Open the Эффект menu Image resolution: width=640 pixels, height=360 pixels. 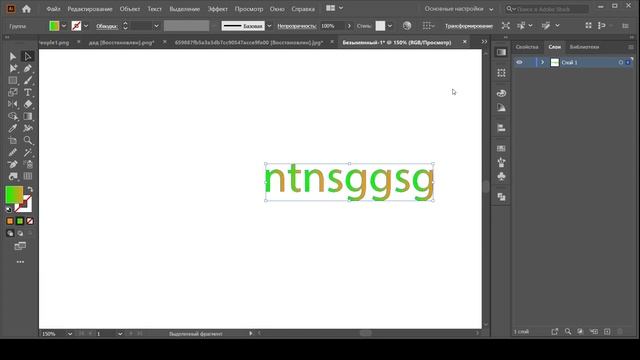(218, 9)
